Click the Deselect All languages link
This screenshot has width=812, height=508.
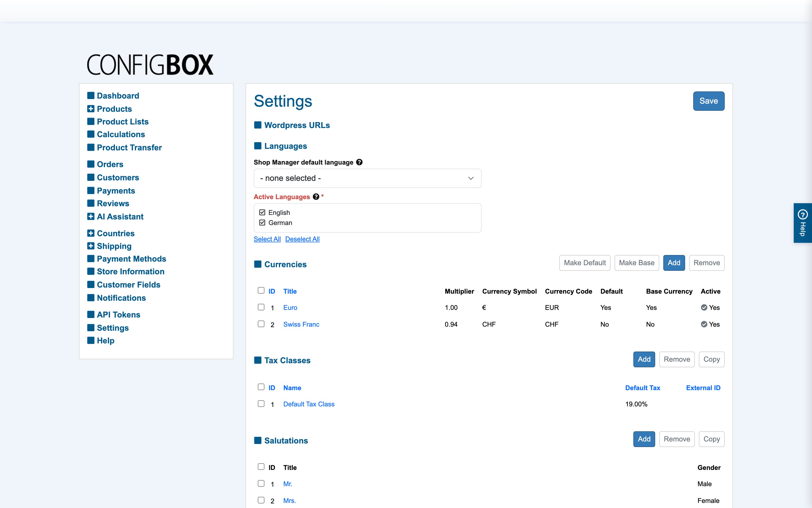302,239
